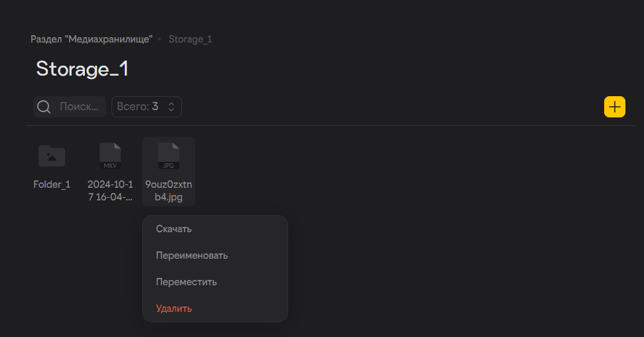Select the JPG image file icon
The width and height of the screenshot is (644, 337).
(x=169, y=156)
